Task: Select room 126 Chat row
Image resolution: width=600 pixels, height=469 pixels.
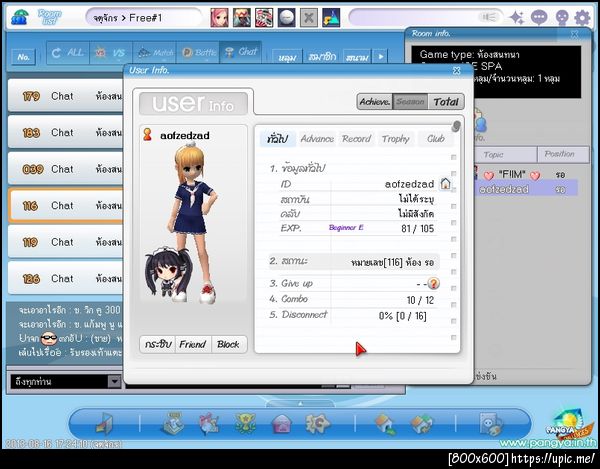Action: click(x=65, y=278)
